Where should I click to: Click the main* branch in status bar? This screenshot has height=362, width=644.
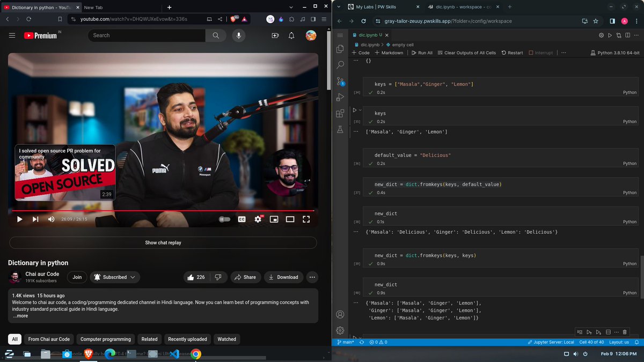pos(345,342)
